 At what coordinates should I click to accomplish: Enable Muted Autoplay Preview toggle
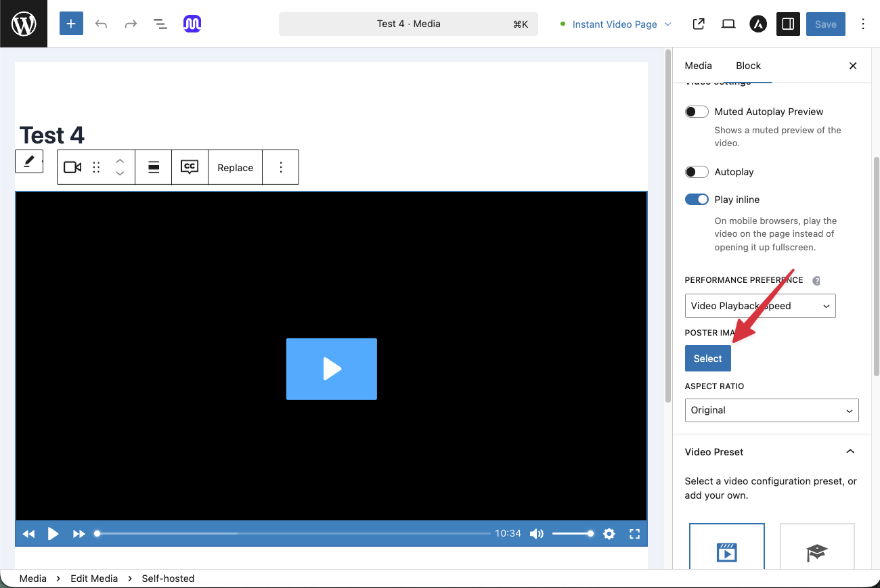pyautogui.click(x=697, y=112)
